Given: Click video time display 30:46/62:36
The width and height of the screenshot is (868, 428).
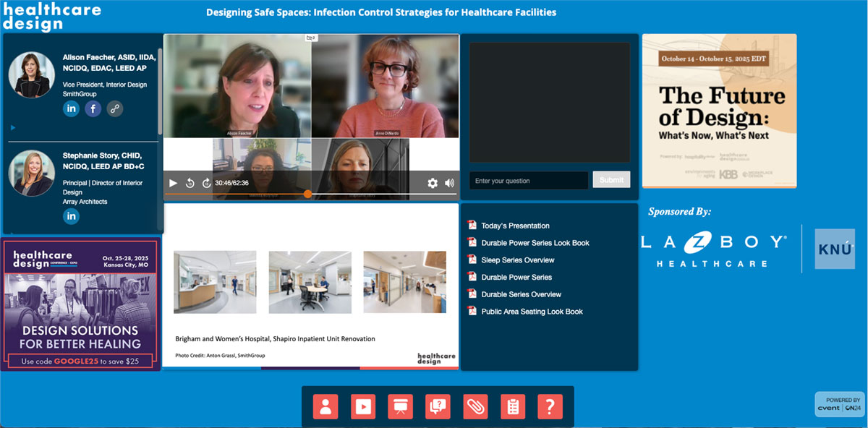Looking at the screenshot, I should [231, 183].
